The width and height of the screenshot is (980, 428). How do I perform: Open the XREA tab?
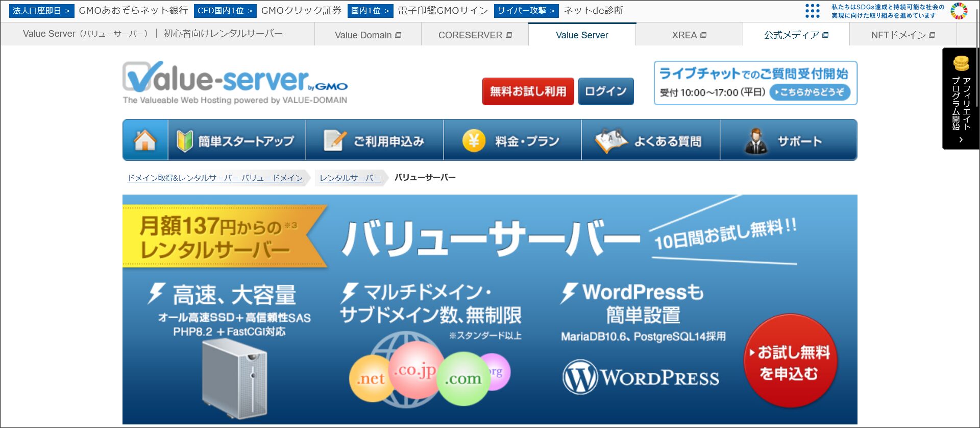pyautogui.click(x=689, y=35)
